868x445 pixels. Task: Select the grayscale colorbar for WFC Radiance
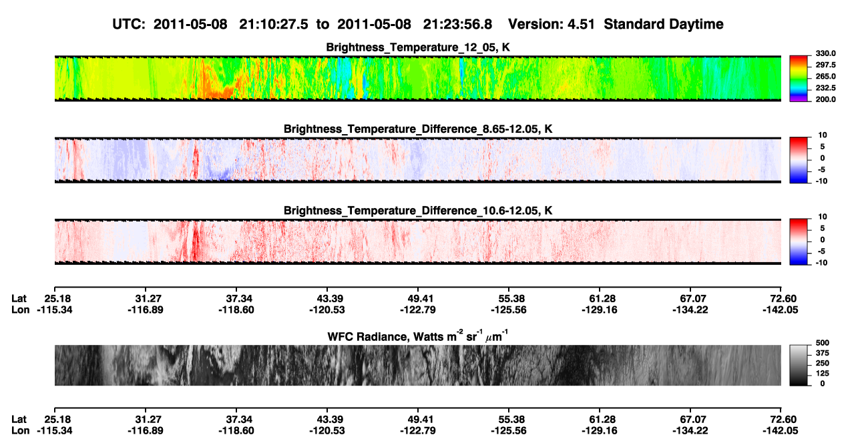(799, 366)
